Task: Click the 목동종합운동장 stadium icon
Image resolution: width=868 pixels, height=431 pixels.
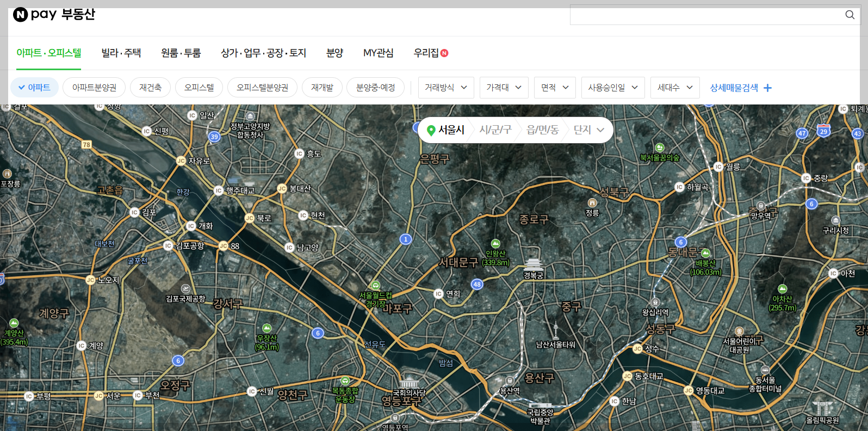Action: [x=345, y=381]
